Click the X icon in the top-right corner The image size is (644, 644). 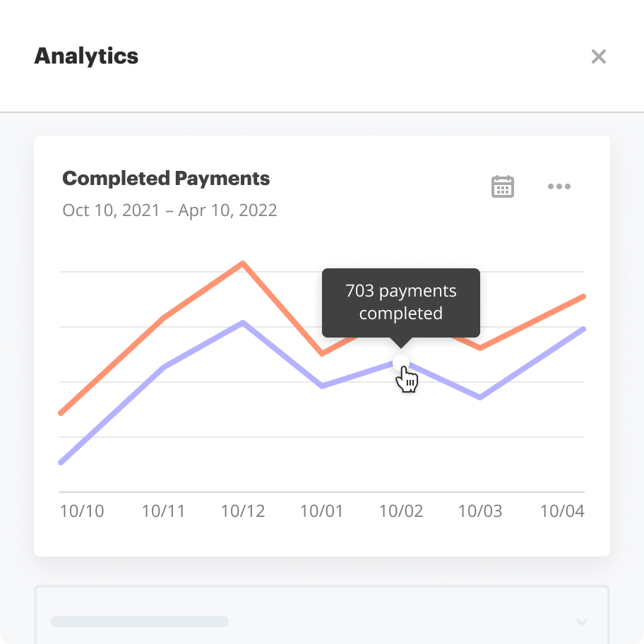click(599, 56)
